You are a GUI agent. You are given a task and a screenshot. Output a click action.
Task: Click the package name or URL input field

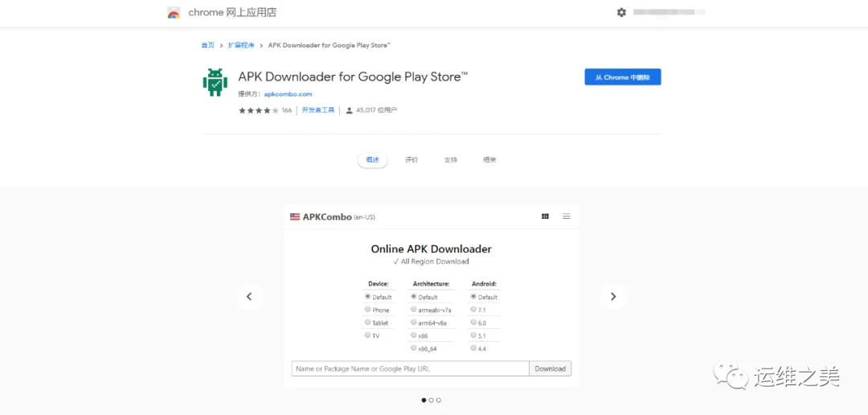[410, 368]
